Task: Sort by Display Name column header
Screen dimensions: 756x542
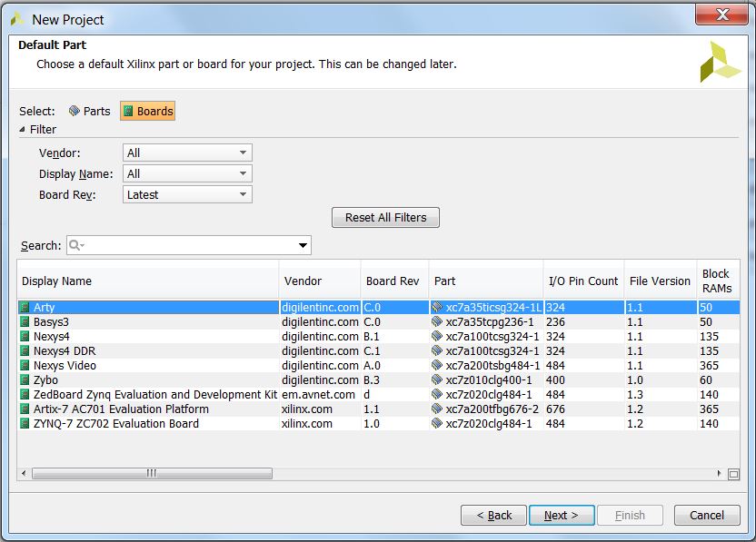Action: click(x=148, y=281)
